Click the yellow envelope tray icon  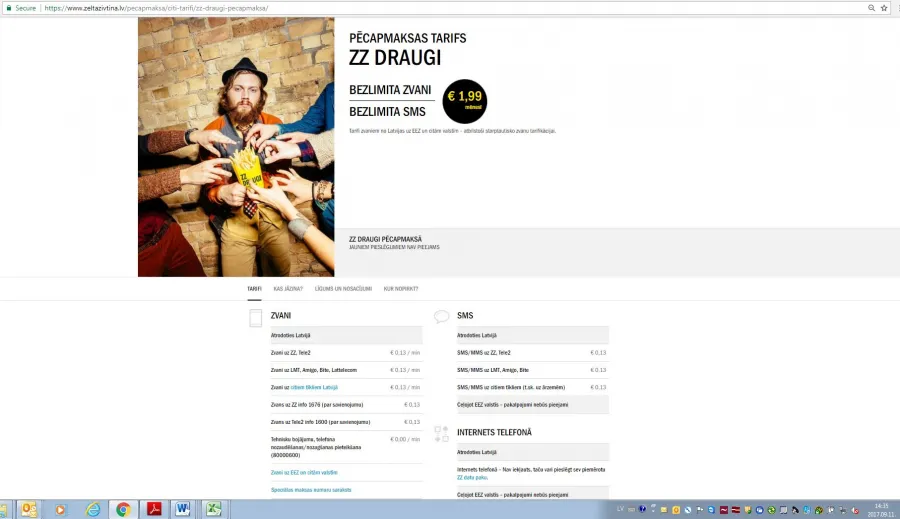664,510
